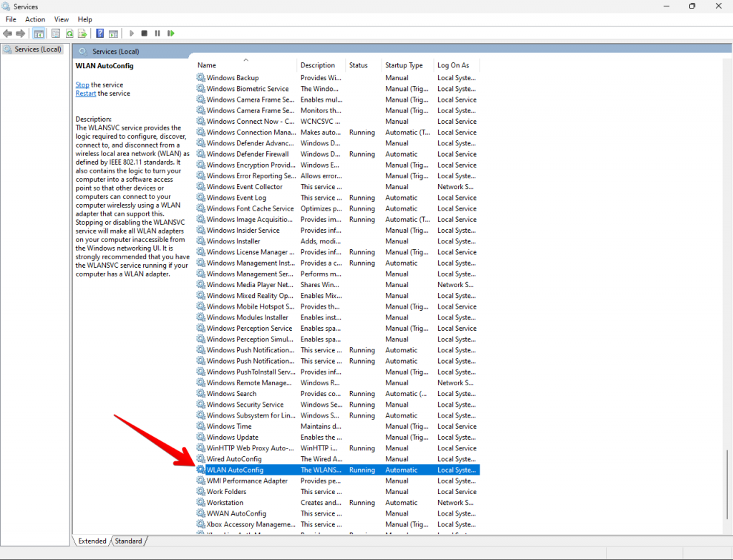Screen dimensions: 733x560
Task: Click the gear icon beside Windows Search
Action: (200, 393)
